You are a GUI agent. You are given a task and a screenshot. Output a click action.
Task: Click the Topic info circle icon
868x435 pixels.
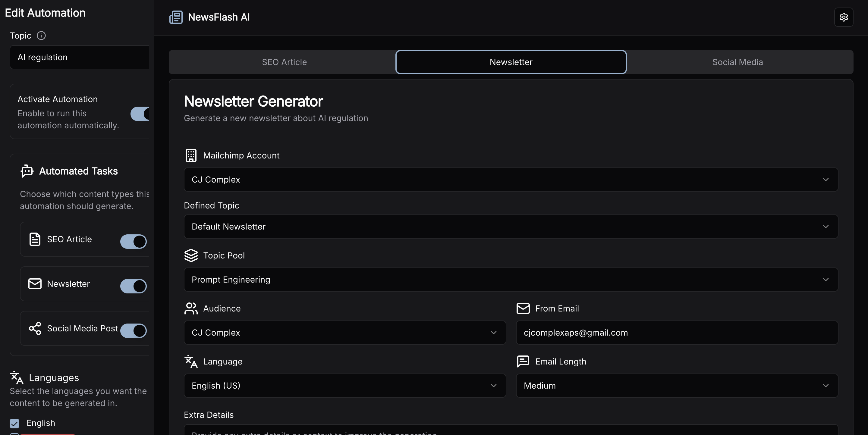(41, 36)
